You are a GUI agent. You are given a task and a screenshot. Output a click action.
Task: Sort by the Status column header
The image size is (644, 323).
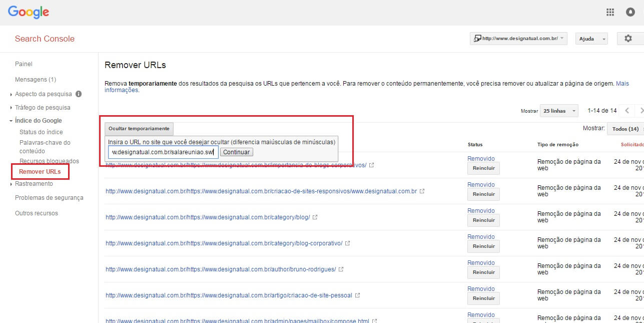(x=475, y=145)
